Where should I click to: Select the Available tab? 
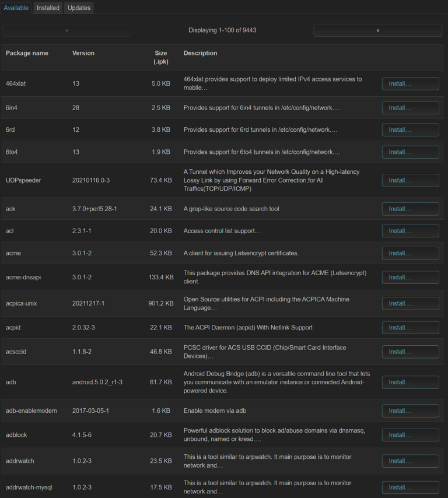pos(16,8)
